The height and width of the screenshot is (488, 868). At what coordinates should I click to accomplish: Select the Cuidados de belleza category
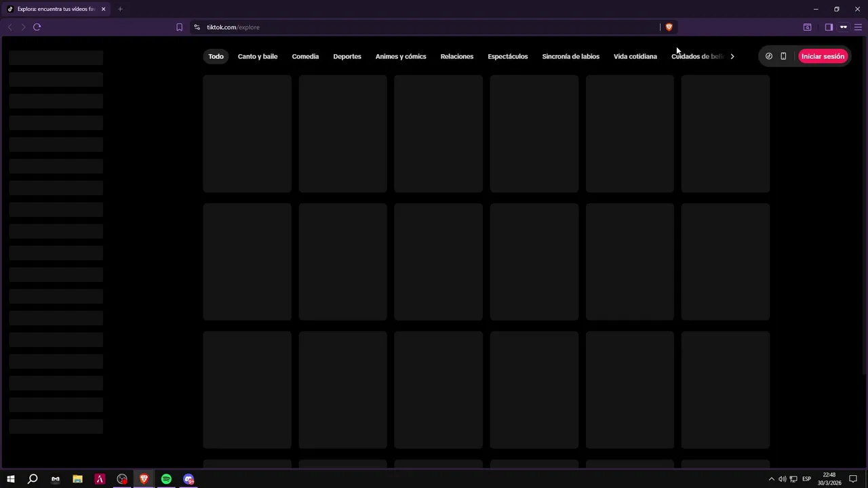click(x=697, y=56)
